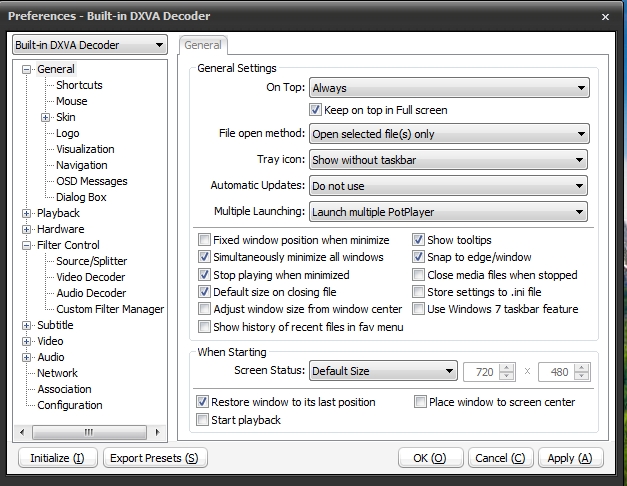Image resolution: width=627 pixels, height=486 pixels.
Task: Select Custom Filter Manager item
Action: (x=110, y=309)
